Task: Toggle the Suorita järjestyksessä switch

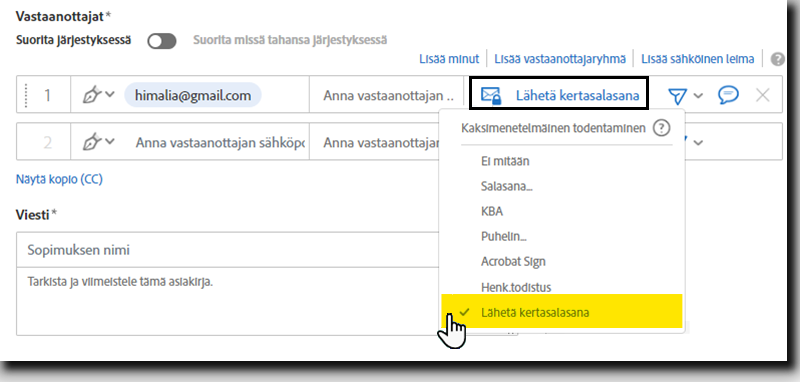Action: tap(162, 41)
